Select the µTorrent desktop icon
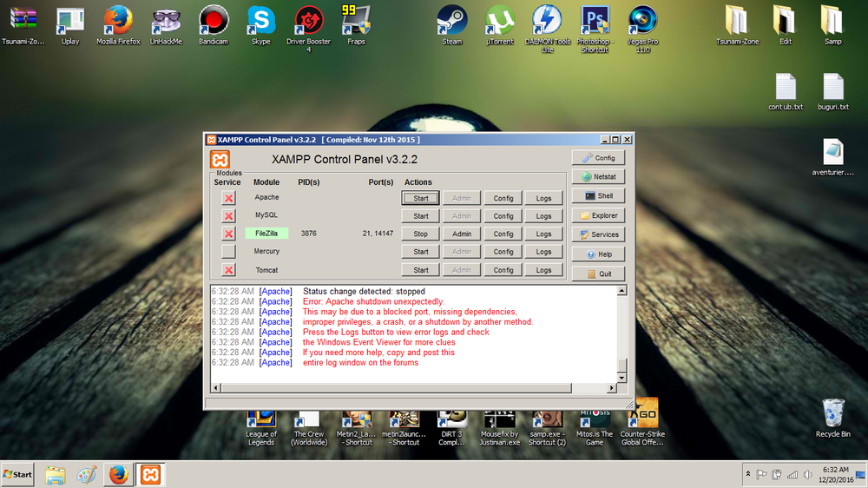The height and width of the screenshot is (488, 868). coord(499,25)
